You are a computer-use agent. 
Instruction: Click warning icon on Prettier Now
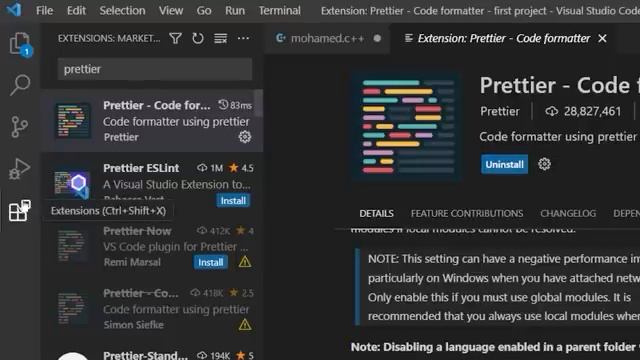point(245,262)
